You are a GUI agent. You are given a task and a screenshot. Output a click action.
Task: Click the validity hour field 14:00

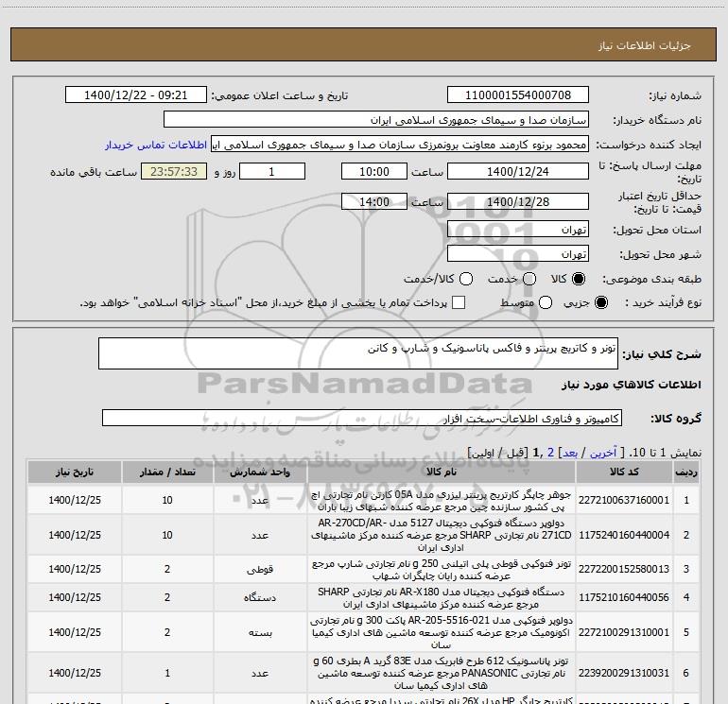[374, 202]
